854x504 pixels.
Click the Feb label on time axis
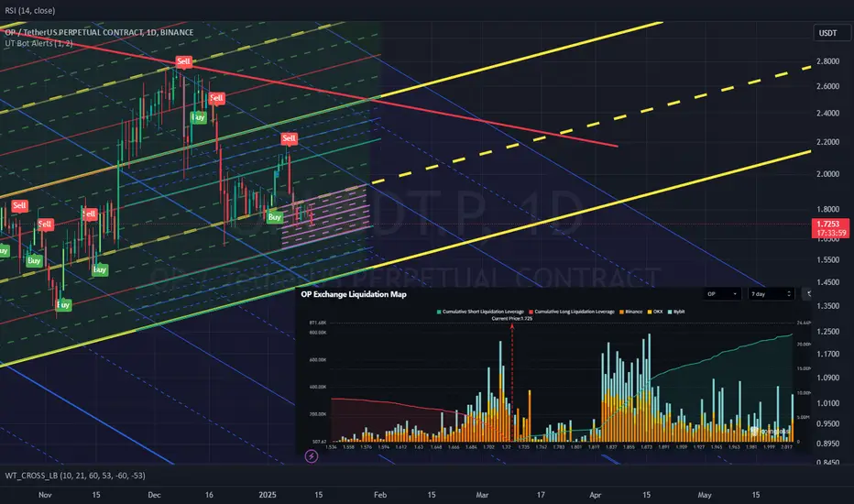click(x=380, y=495)
